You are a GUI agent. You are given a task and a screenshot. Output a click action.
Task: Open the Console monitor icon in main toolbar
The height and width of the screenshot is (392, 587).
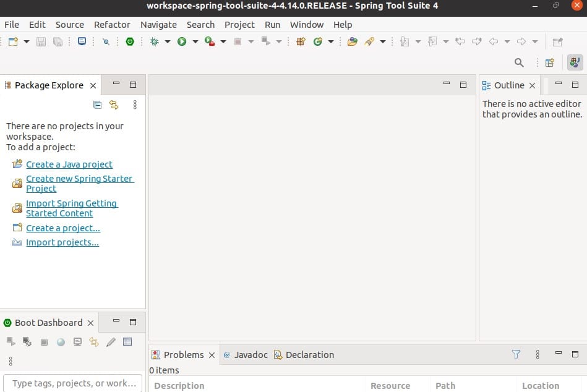(82, 41)
